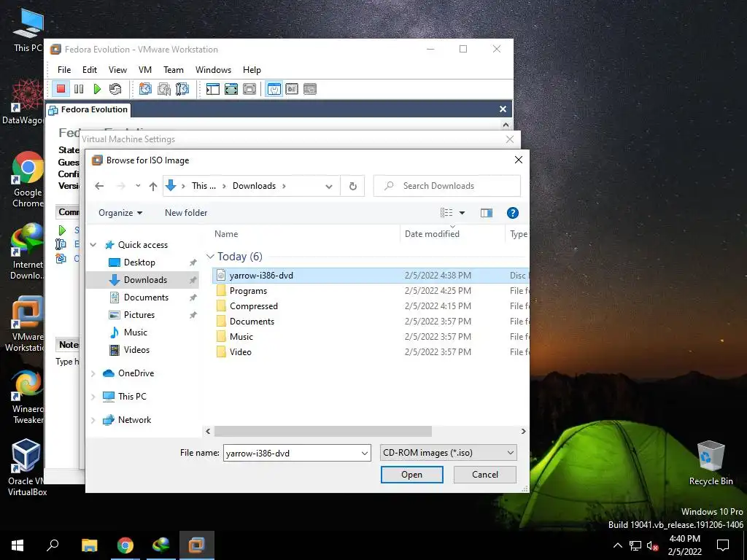Open the Snapshot Manager toolbar icon
The image size is (747, 560).
click(x=182, y=89)
